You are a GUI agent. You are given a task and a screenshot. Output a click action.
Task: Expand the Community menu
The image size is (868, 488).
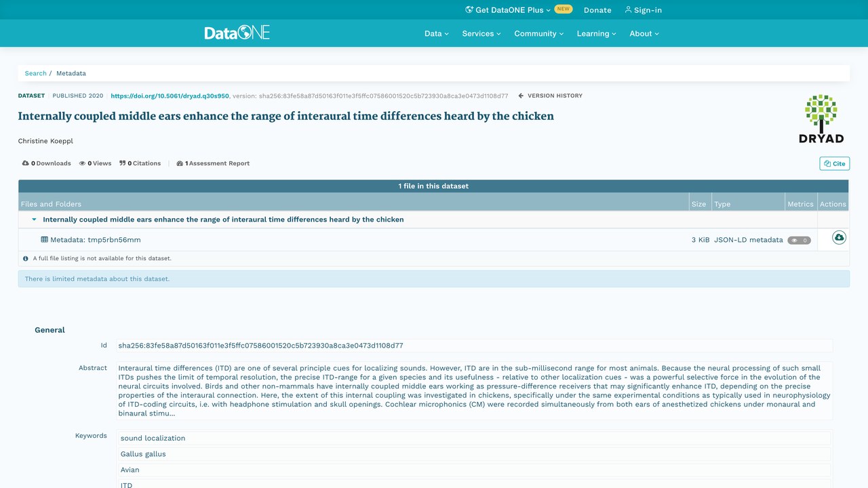point(539,33)
